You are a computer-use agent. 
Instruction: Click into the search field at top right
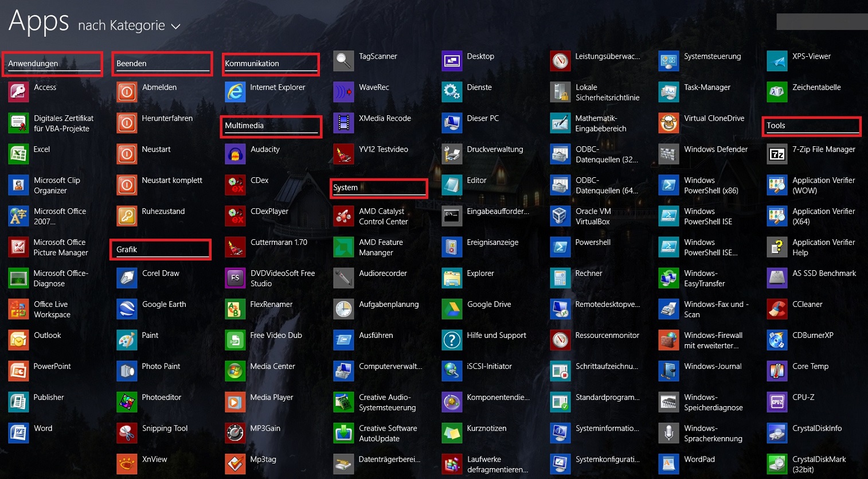click(x=822, y=22)
